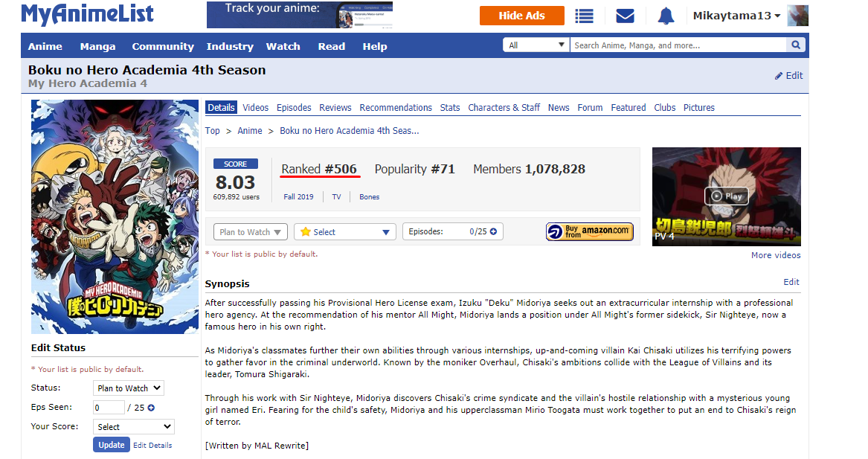Focus the Eps Seen input field

pyautogui.click(x=109, y=408)
